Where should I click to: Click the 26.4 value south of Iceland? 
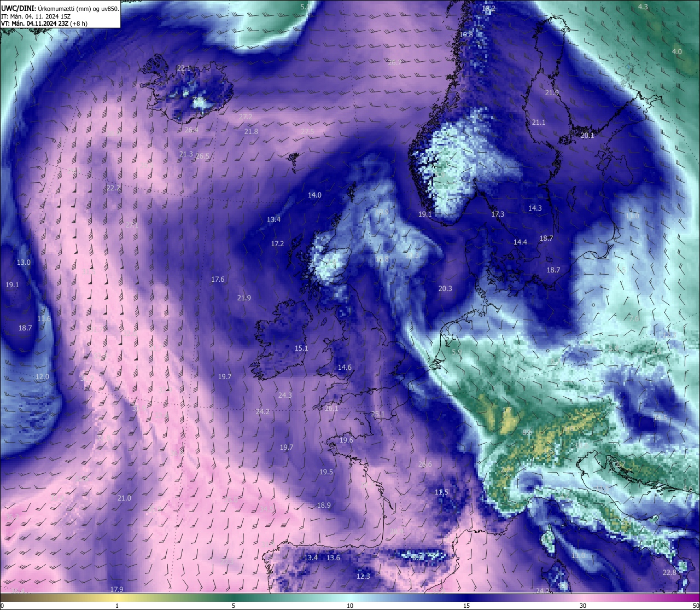point(191,130)
